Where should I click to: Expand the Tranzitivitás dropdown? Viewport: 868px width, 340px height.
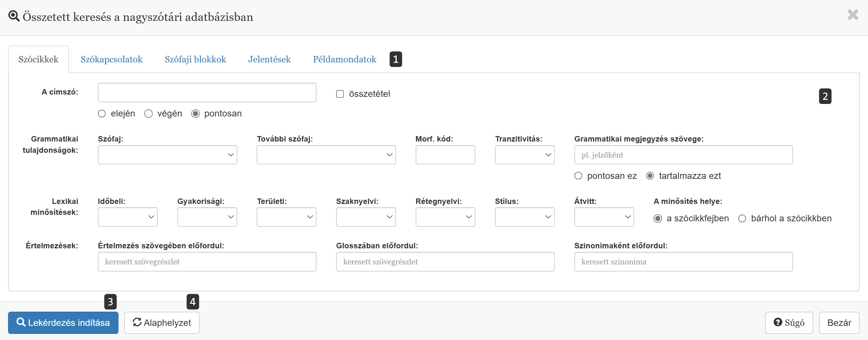524,155
